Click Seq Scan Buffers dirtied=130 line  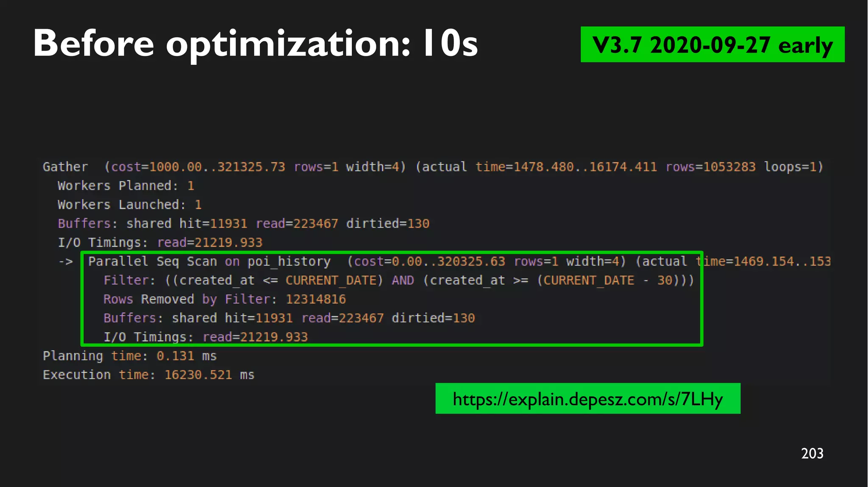point(289,318)
